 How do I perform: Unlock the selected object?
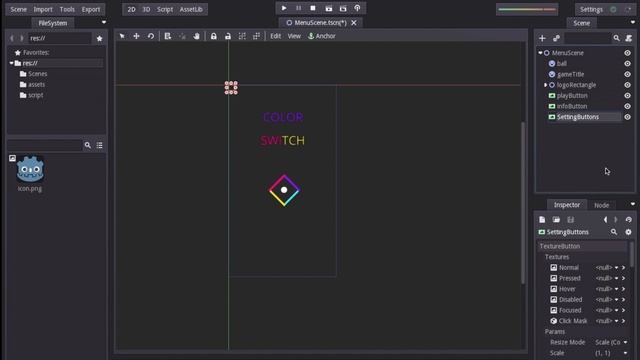coord(228,36)
